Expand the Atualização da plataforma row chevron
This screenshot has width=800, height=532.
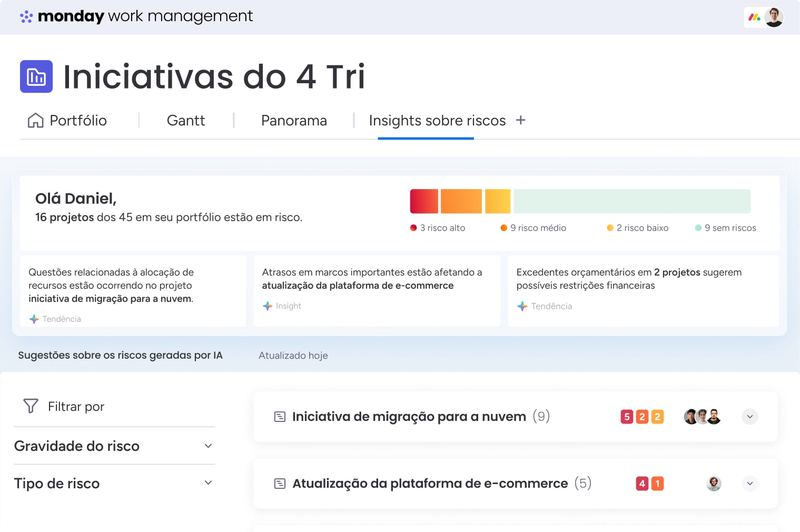click(x=750, y=484)
